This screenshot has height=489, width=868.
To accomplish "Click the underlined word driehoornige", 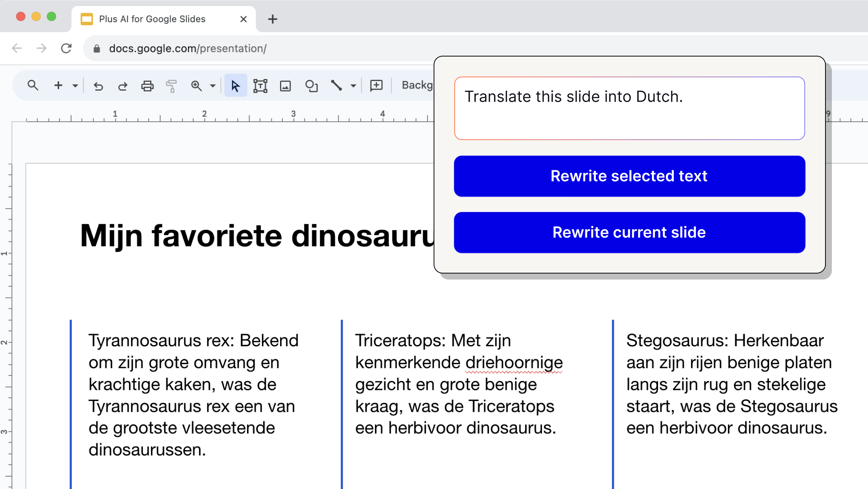I will [x=514, y=362].
